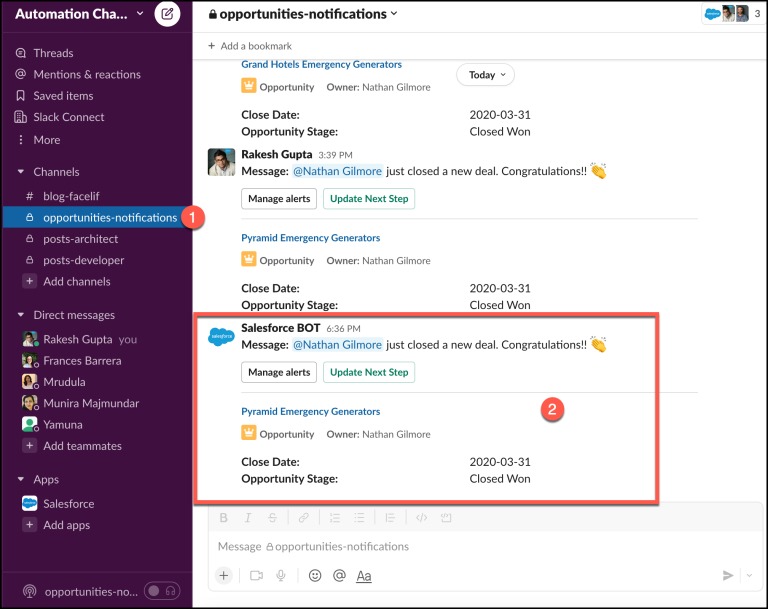Collapse the Direct messages section
This screenshot has height=609, width=768.
(x=21, y=315)
